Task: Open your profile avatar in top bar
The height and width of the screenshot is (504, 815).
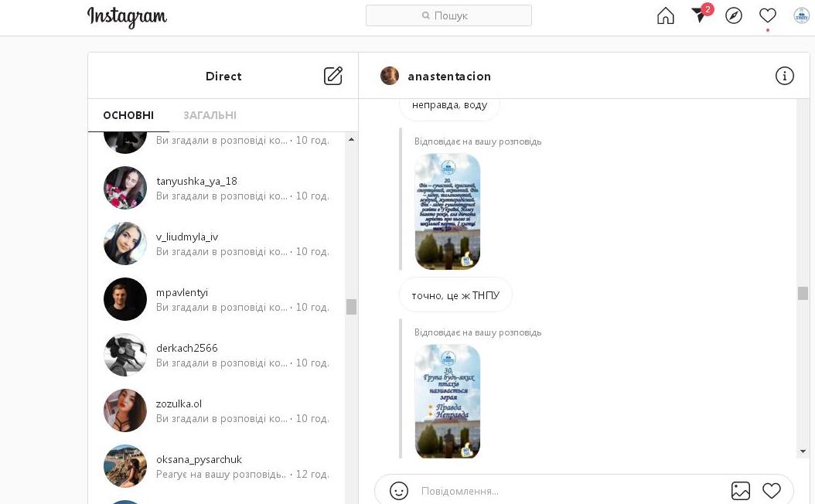Action: 801,15
